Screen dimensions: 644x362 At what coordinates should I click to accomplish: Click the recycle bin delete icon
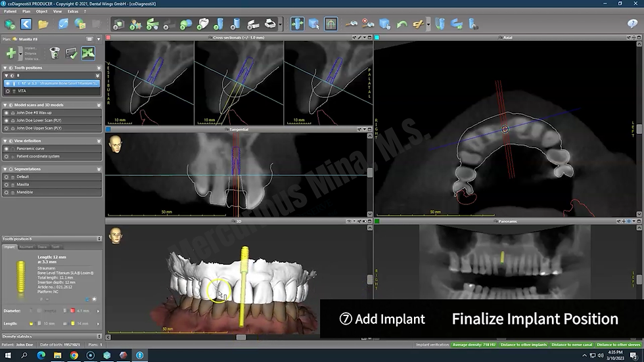[55, 53]
